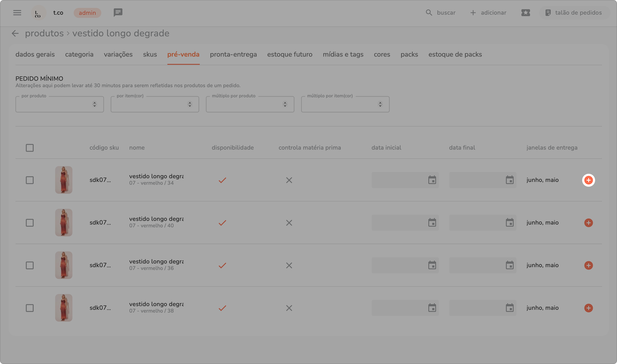Screen dimensions: 617x364
Task: Click the chat messages icon
Action: tap(118, 13)
